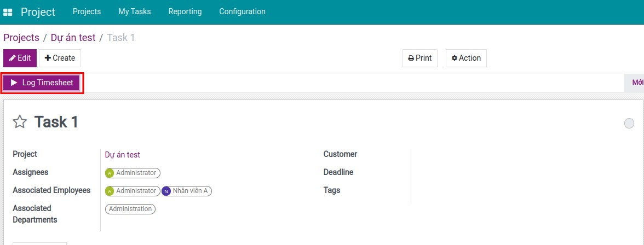Navigate to Projects breadcrumb

21,38
